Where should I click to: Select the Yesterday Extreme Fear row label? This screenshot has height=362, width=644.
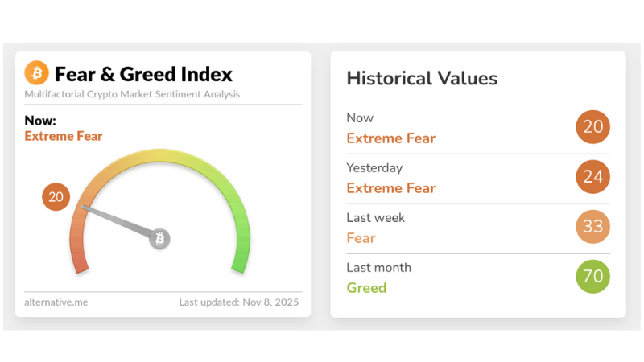point(390,188)
